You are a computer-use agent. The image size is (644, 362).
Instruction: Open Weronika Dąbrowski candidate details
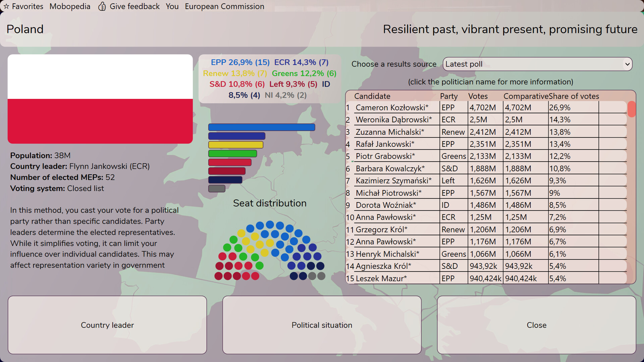click(393, 120)
